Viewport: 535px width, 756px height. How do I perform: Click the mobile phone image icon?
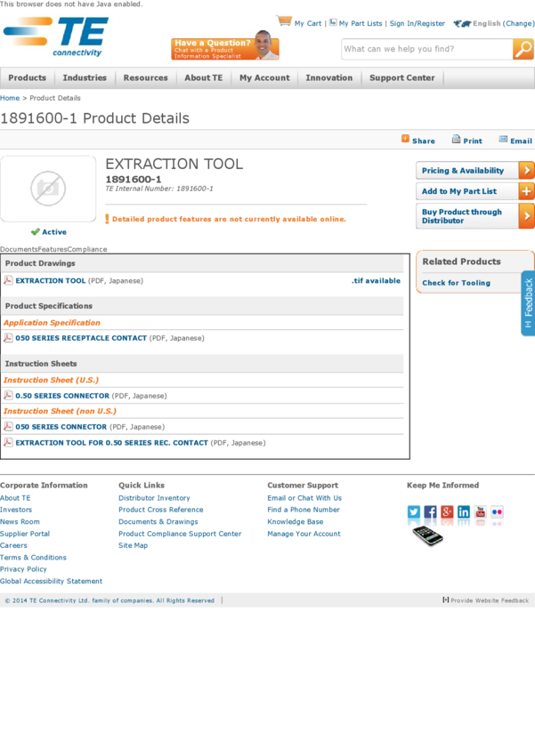427,535
